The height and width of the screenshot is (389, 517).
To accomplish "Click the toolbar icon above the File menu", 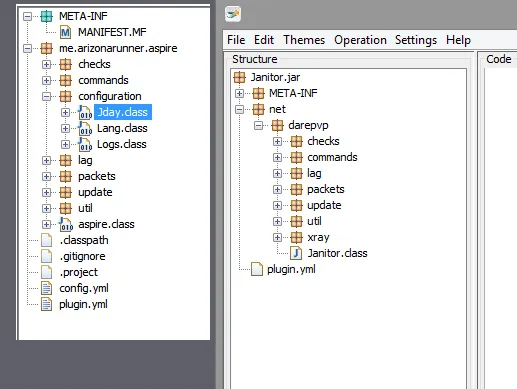I will 233,14.
